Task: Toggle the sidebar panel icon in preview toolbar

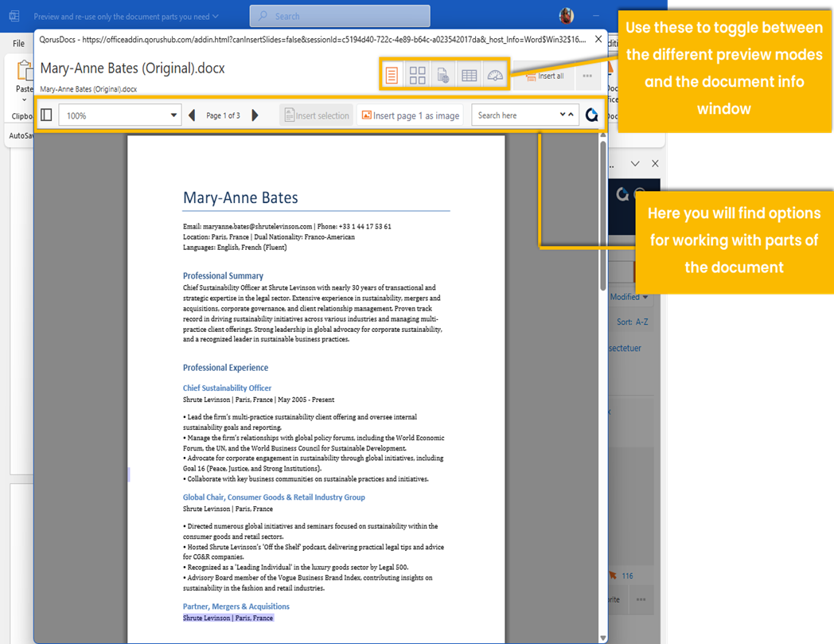Action: point(46,115)
